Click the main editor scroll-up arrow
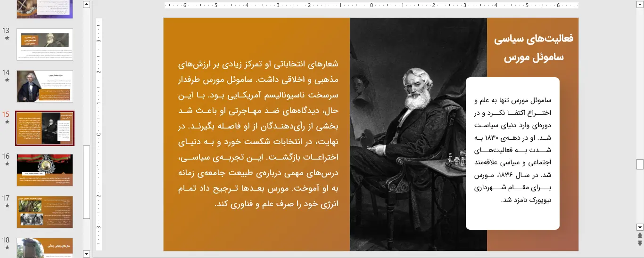644x258 pixels. coord(640,5)
